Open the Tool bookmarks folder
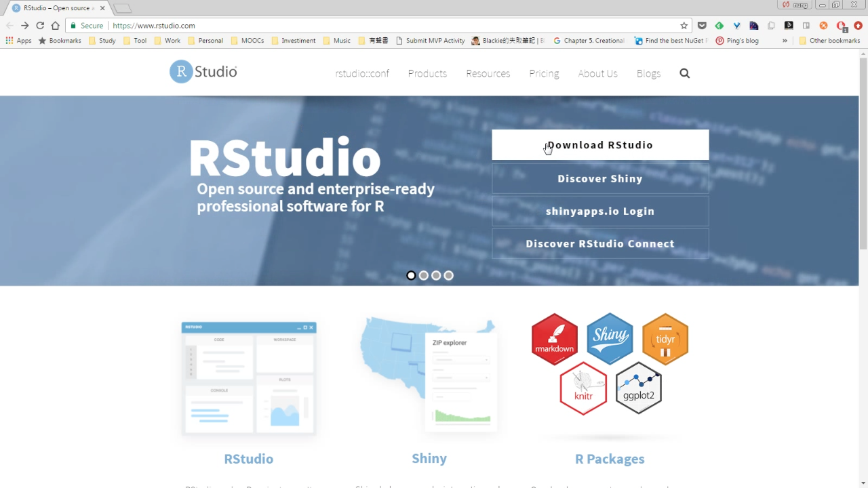The width and height of the screenshot is (868, 488). tap(135, 41)
